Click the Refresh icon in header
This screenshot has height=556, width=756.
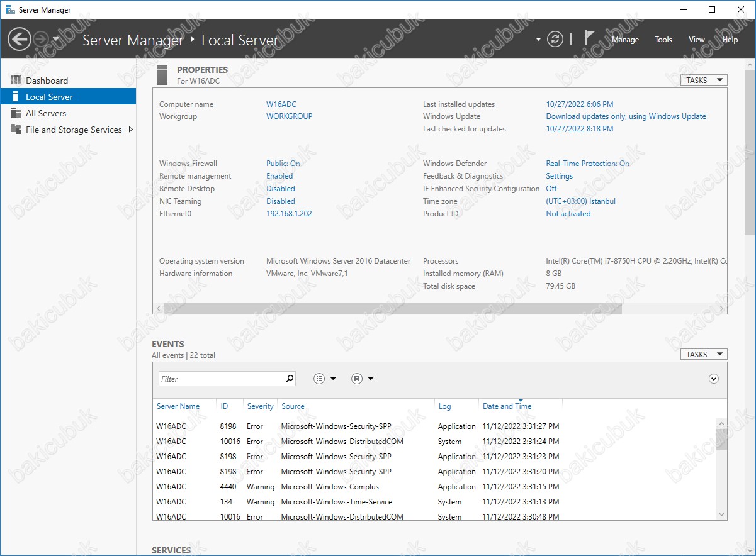(555, 39)
